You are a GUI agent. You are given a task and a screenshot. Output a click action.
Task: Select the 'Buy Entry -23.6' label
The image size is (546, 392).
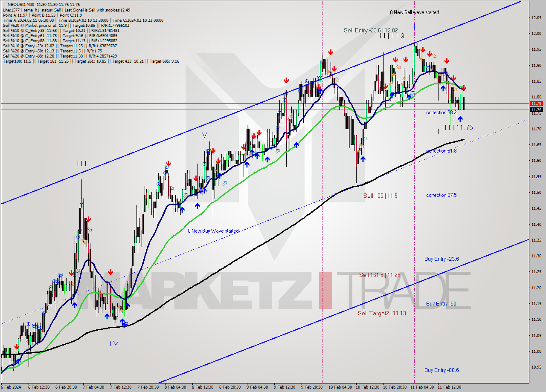441,259
